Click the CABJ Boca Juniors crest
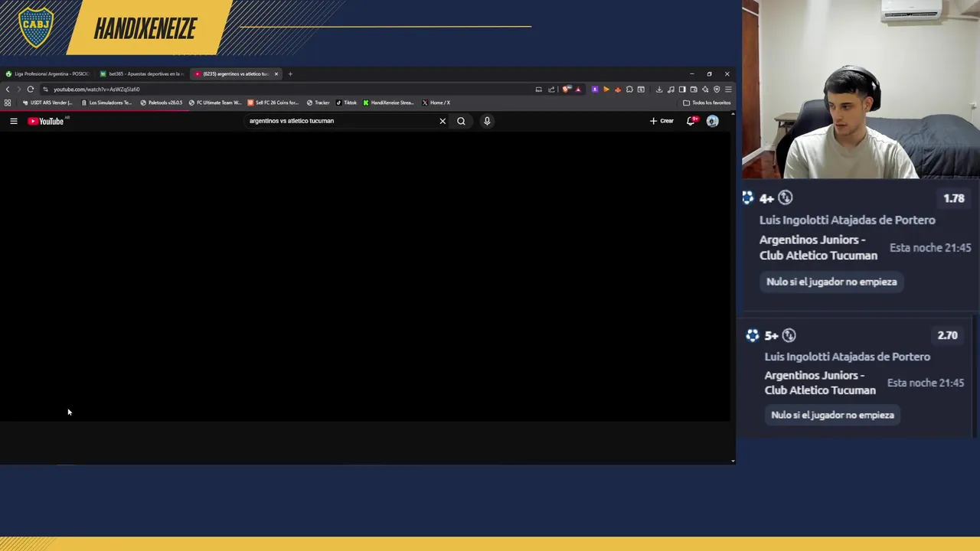This screenshot has width=980, height=551. click(36, 28)
